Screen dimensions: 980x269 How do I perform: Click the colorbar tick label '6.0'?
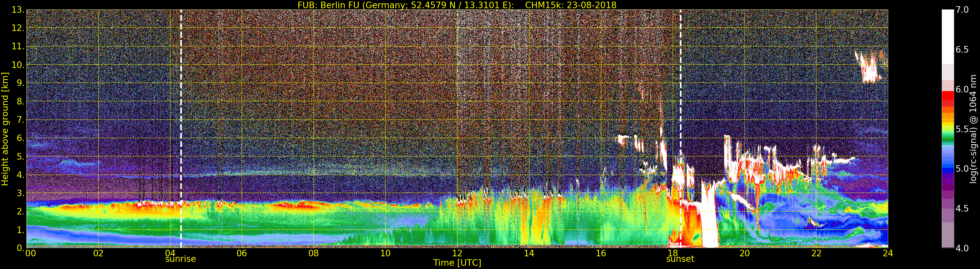(x=962, y=89)
